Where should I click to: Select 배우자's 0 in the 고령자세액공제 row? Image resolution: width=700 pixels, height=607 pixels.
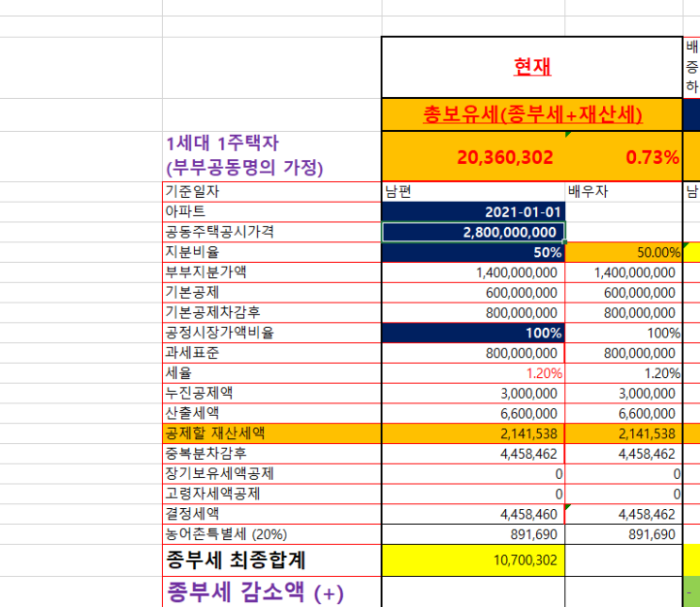point(624,493)
